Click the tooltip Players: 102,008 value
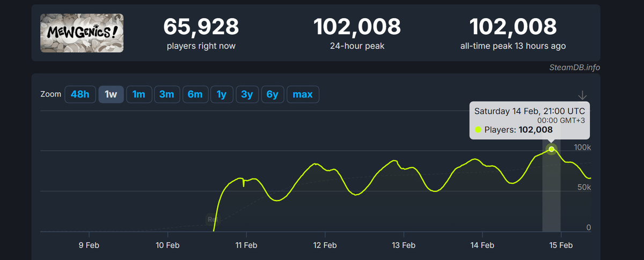Screen dimensions: 644x260 518,130
